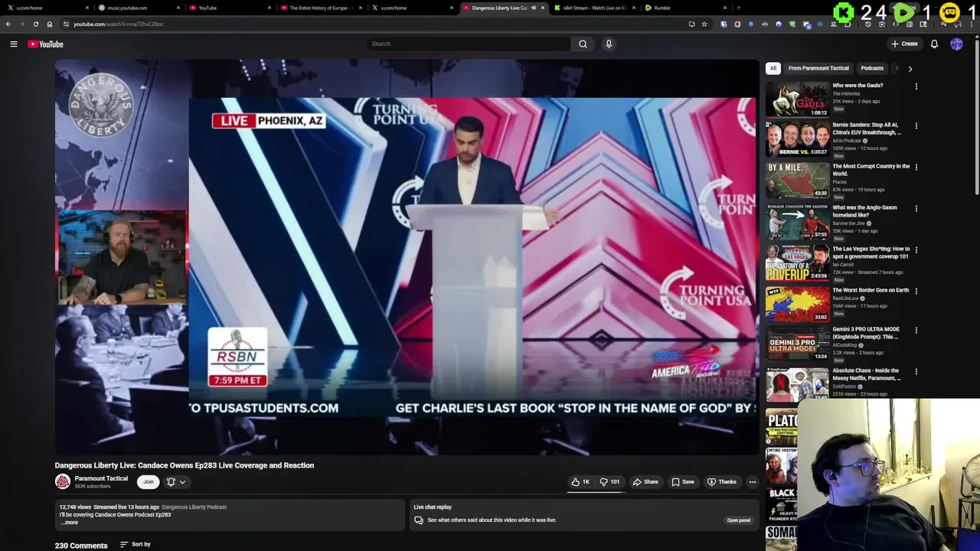Focus the YouTube search box
The height and width of the screenshot is (551, 980).
(x=469, y=44)
